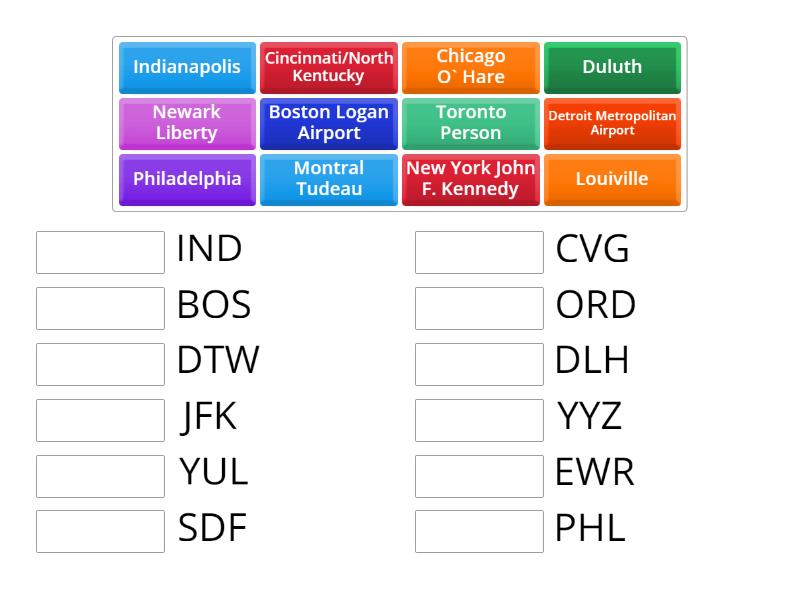Click the New York John F. Kennedy tile
800x600 pixels.
click(x=470, y=180)
